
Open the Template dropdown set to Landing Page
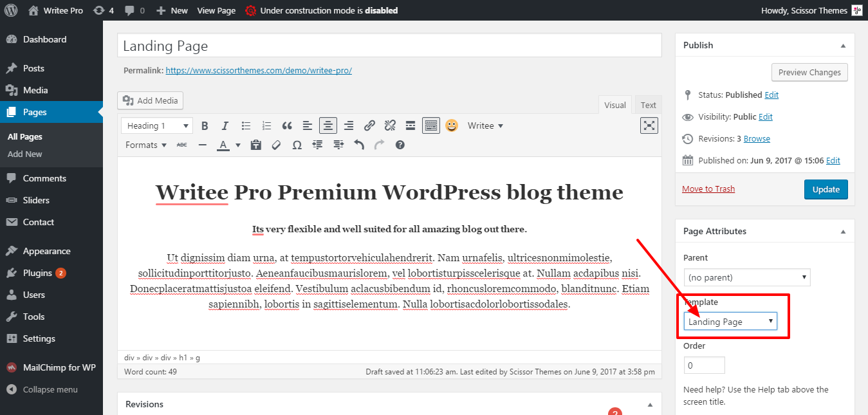(730, 321)
